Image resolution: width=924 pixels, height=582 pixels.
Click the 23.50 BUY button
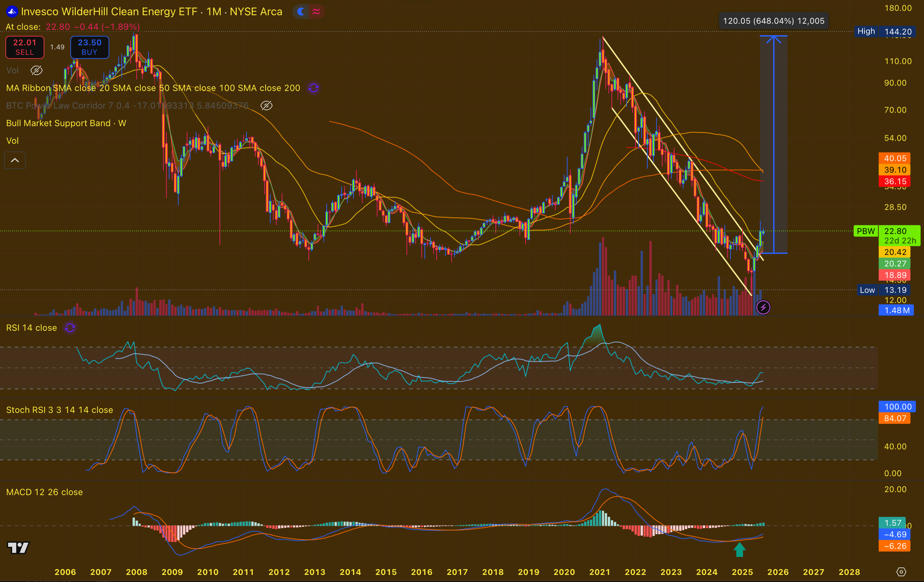89,47
